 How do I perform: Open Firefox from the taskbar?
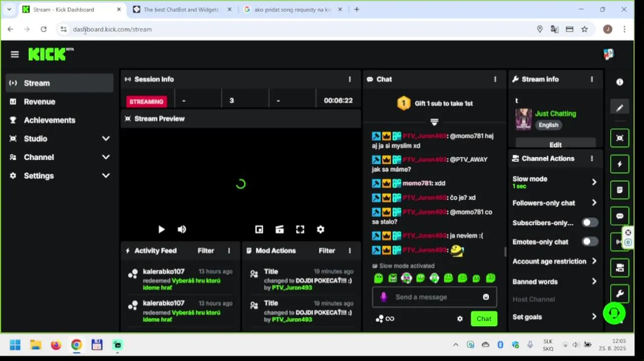56,345
